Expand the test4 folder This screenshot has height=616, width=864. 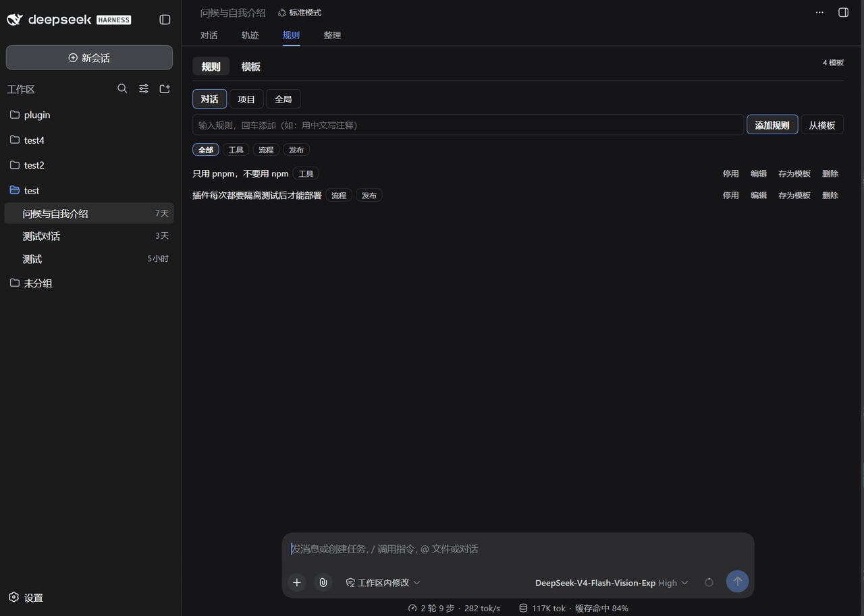(x=89, y=140)
